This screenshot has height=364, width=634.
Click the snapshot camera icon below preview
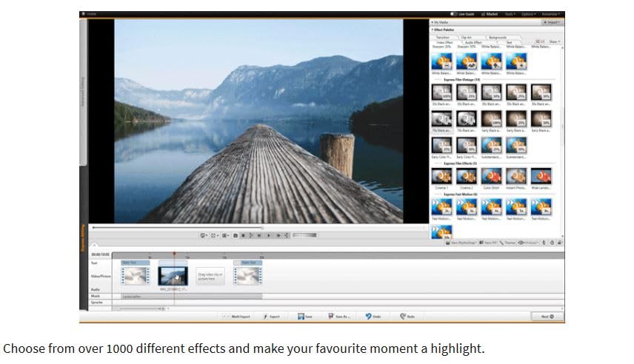click(x=236, y=235)
